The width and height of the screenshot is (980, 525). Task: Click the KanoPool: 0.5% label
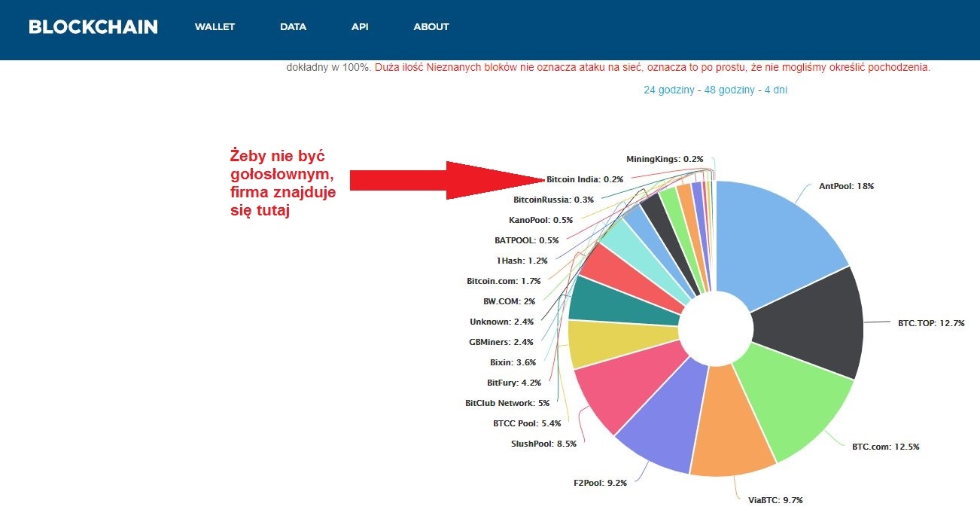pos(540,220)
